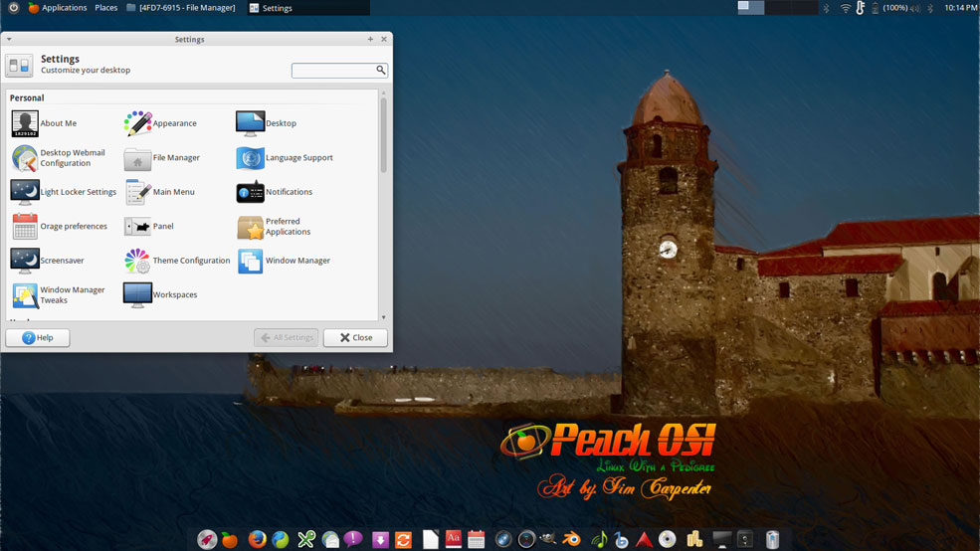Click the peach icon in dock
Screen dimensions: 980x551
point(230,540)
